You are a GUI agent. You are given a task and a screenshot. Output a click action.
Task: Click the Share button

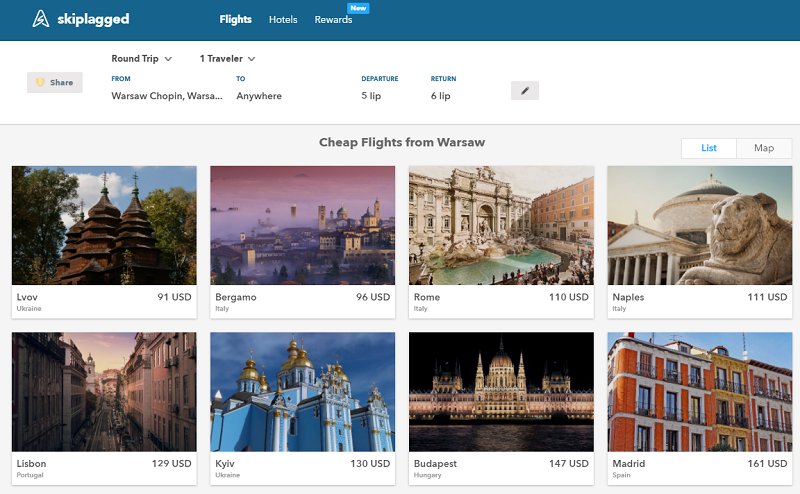pyautogui.click(x=54, y=83)
